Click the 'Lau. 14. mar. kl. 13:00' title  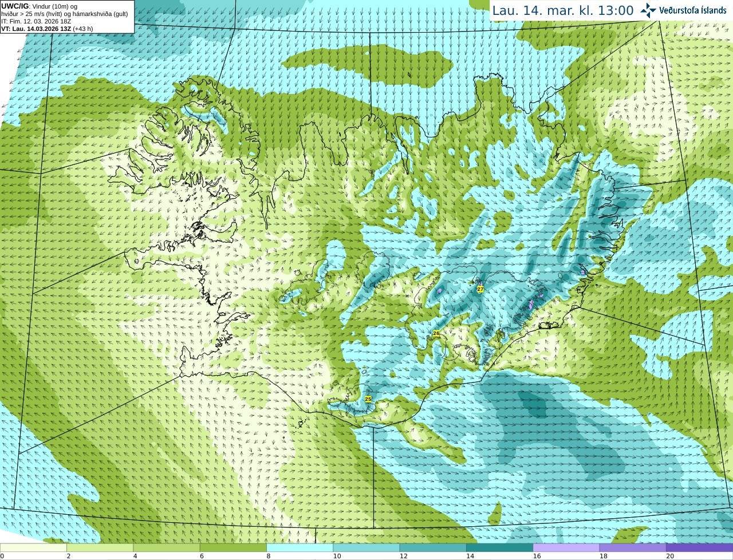[563, 10]
